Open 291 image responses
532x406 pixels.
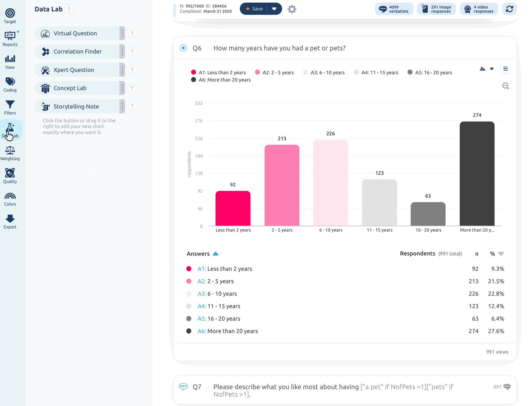[x=436, y=9]
